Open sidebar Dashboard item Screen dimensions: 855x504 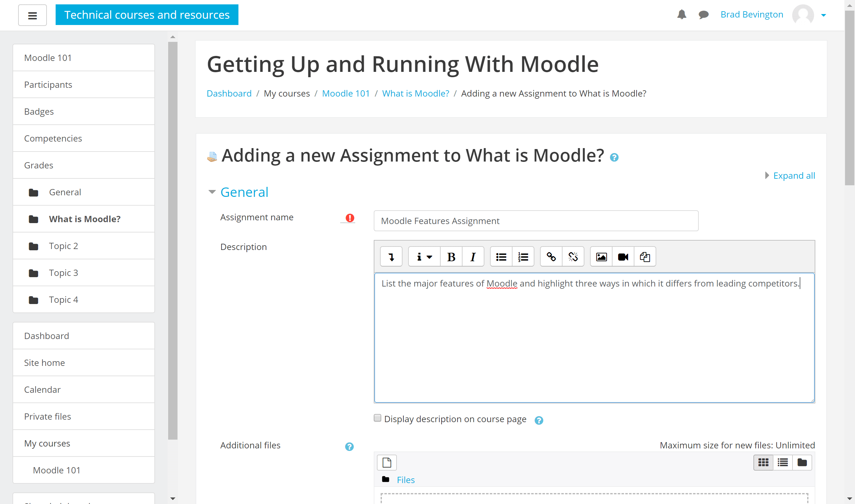(83, 336)
